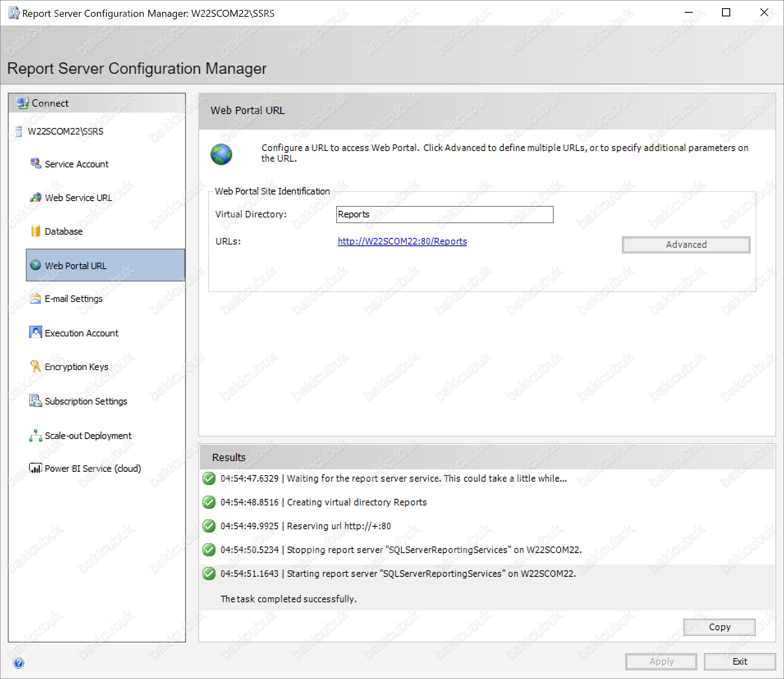Image resolution: width=784 pixels, height=679 pixels.
Task: Click green check for 'Waiting for the report server' entry
Action: 209,478
